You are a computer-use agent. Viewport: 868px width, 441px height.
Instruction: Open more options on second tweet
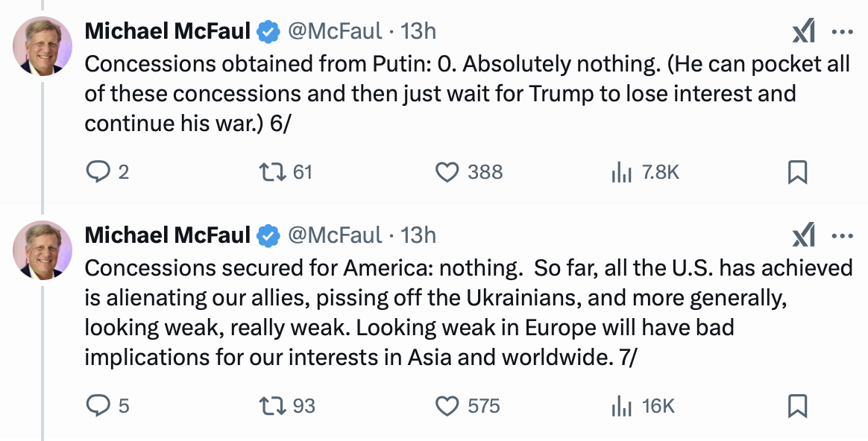point(842,236)
